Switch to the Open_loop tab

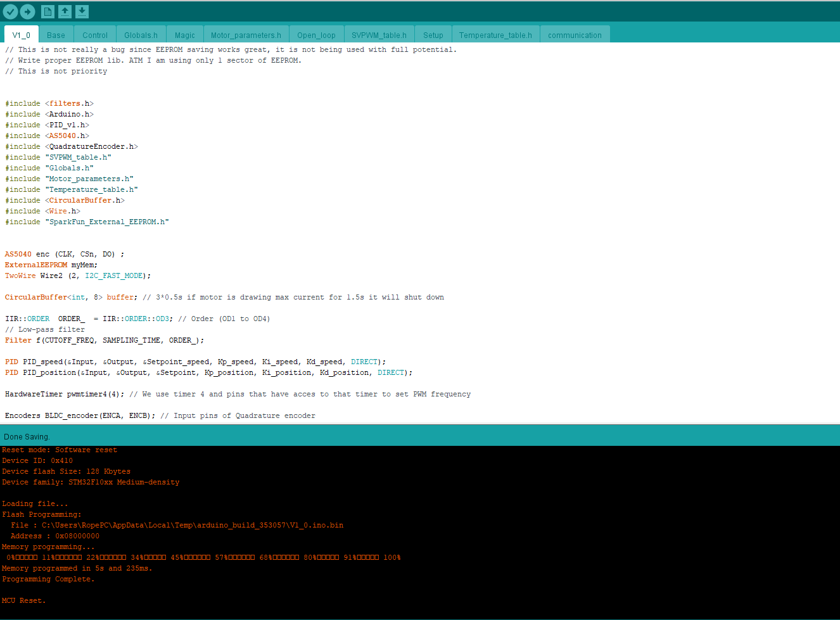317,35
